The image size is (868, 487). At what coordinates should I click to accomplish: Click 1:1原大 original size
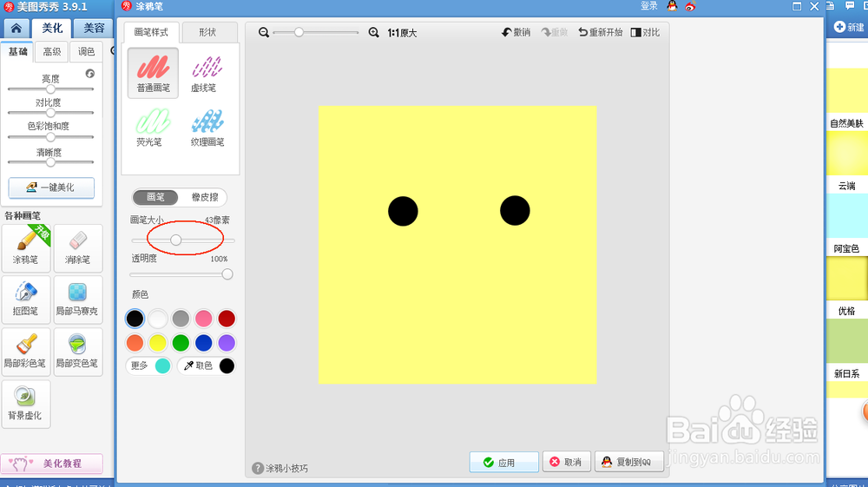[402, 33]
